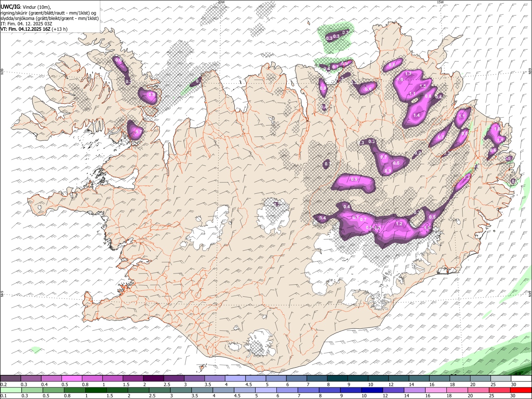Choose the upper legend swatch starting at 2.5
This screenshot has height=399, width=532.
pyautogui.click(x=174, y=379)
